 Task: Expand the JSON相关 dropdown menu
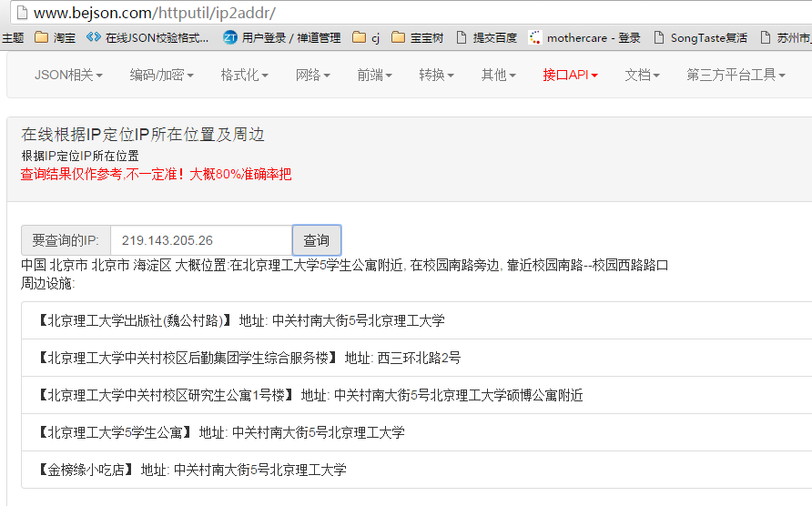(68, 76)
